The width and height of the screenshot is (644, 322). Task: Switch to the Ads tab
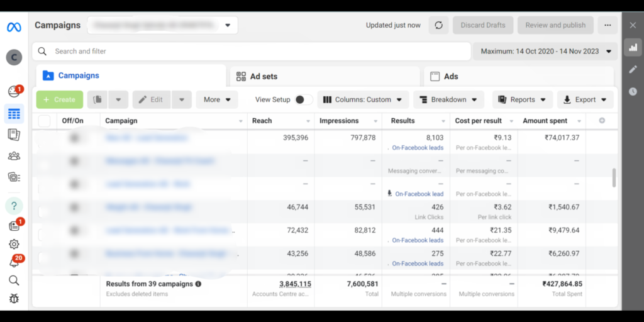[x=517, y=76]
